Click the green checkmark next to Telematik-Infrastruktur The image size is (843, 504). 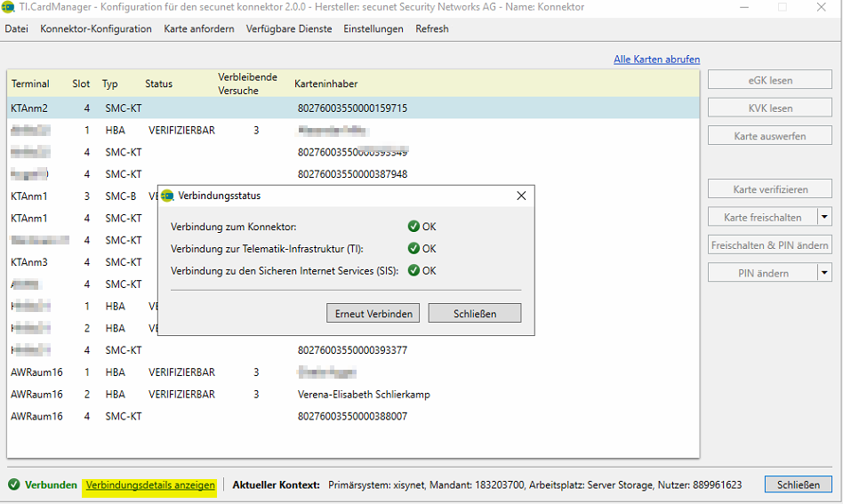pyautogui.click(x=413, y=249)
